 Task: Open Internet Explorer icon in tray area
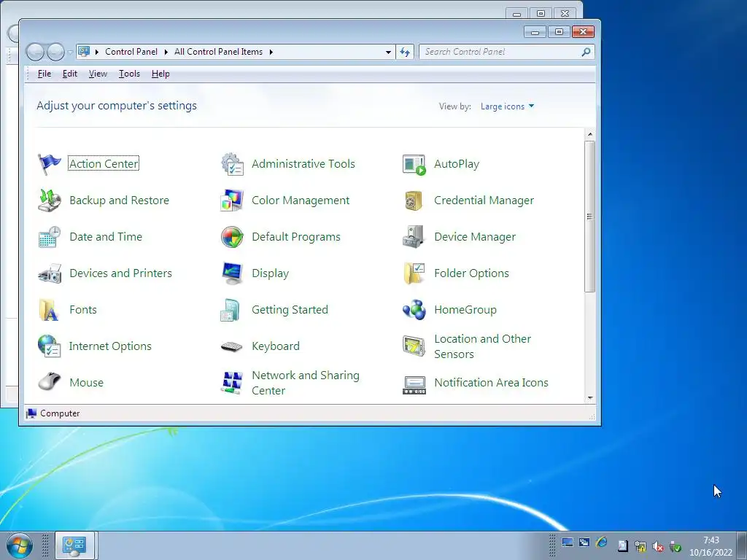click(602, 542)
